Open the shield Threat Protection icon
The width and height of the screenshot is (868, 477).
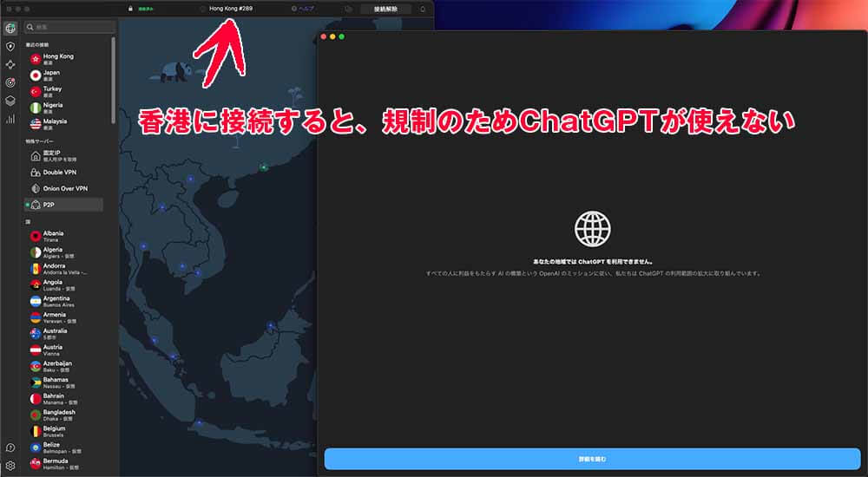point(10,47)
